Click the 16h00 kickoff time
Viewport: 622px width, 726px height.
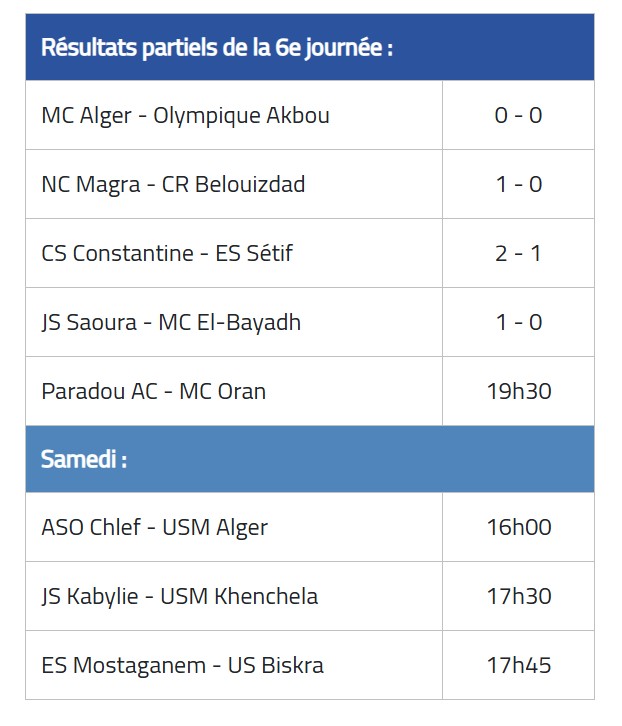(519, 527)
